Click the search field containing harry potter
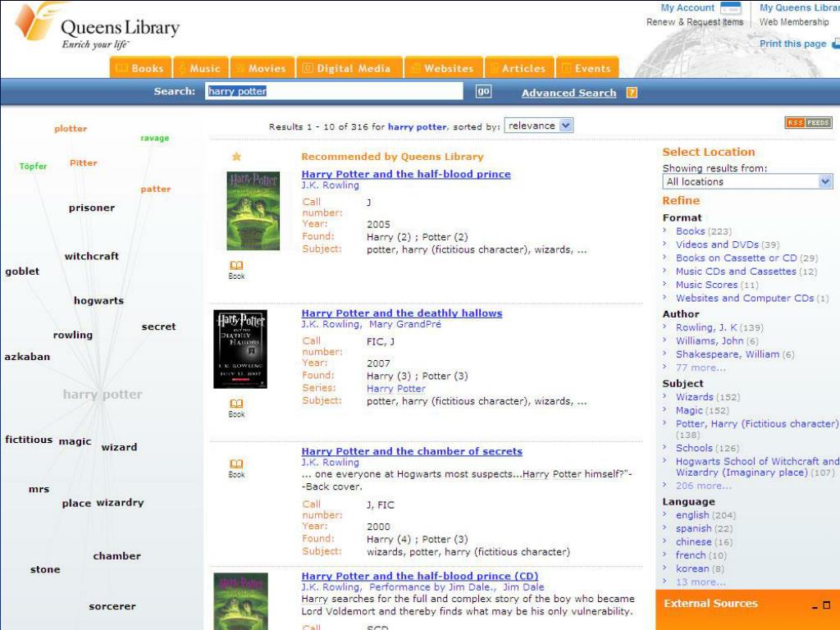 (x=334, y=91)
